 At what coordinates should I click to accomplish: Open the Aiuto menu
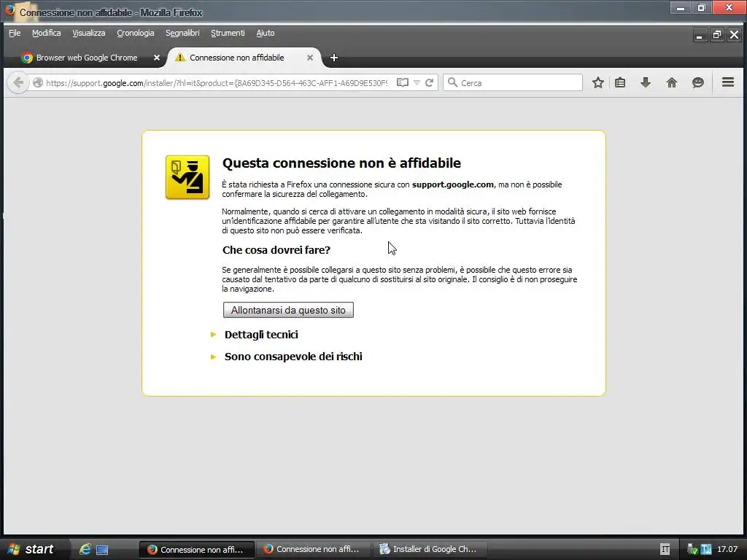(266, 33)
